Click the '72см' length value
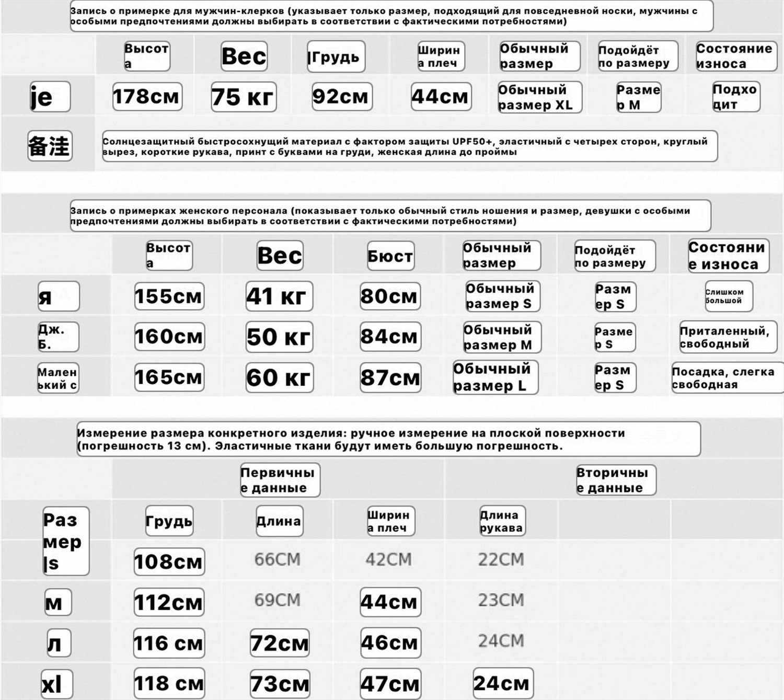The height and width of the screenshot is (700, 784). click(x=280, y=643)
